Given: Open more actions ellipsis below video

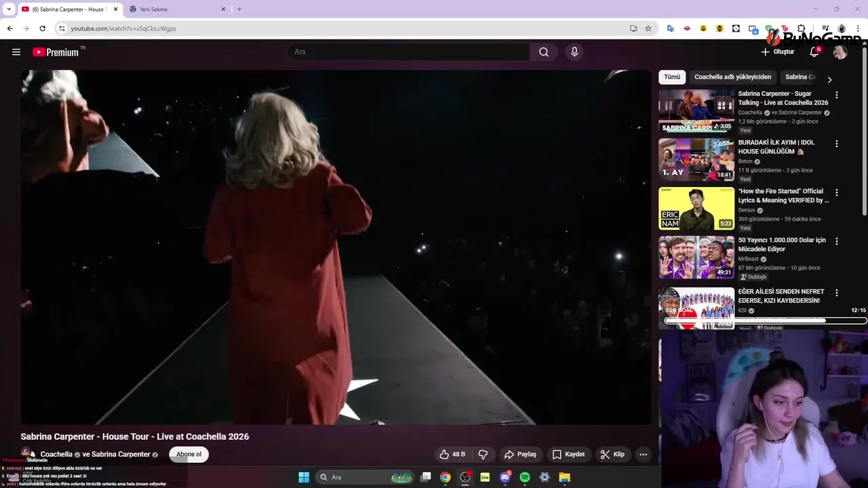Looking at the screenshot, I should (x=643, y=454).
